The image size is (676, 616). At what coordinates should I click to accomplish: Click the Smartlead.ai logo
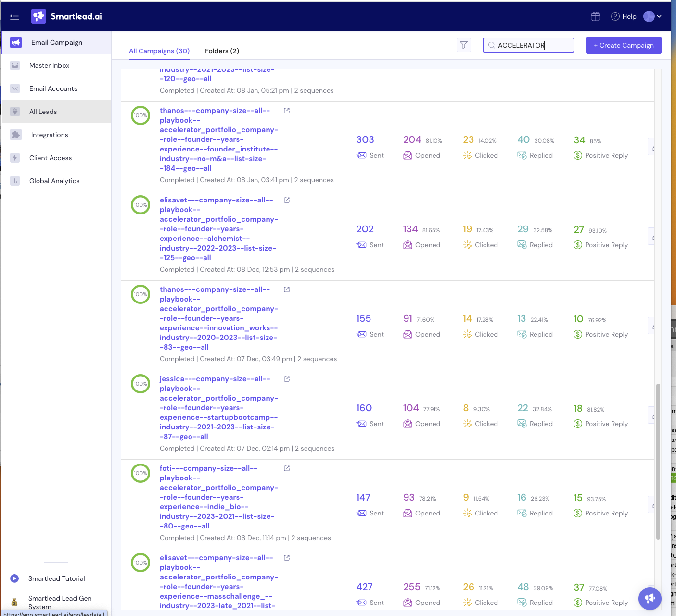[x=66, y=16]
